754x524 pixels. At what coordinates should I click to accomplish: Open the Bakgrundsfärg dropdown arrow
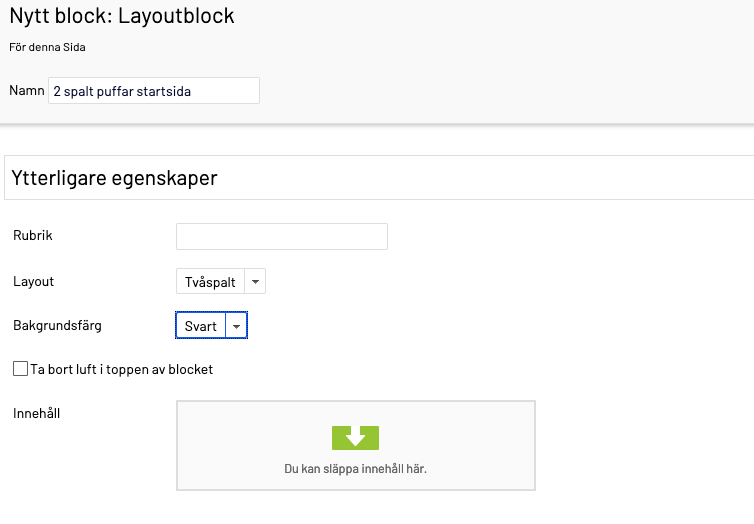pyautogui.click(x=236, y=325)
